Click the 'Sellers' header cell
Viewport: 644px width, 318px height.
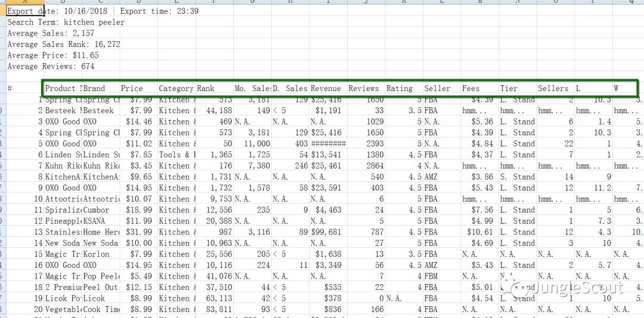pos(555,88)
